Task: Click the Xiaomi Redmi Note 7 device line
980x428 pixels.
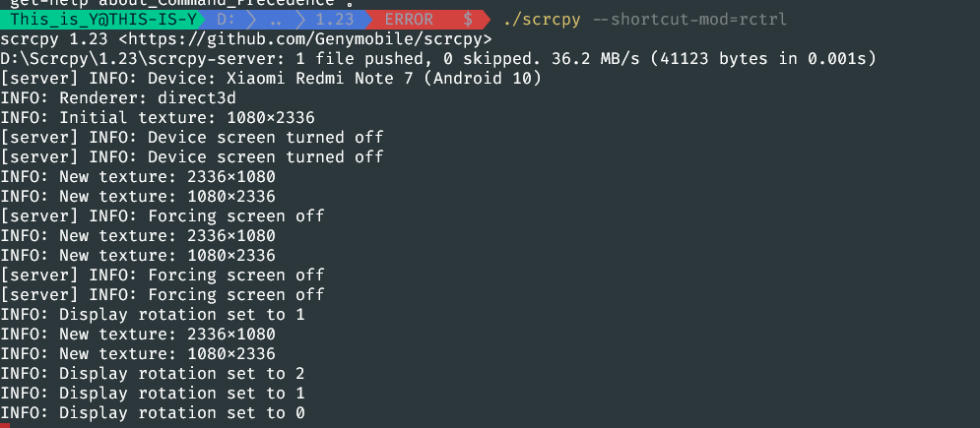Action: 271,79
